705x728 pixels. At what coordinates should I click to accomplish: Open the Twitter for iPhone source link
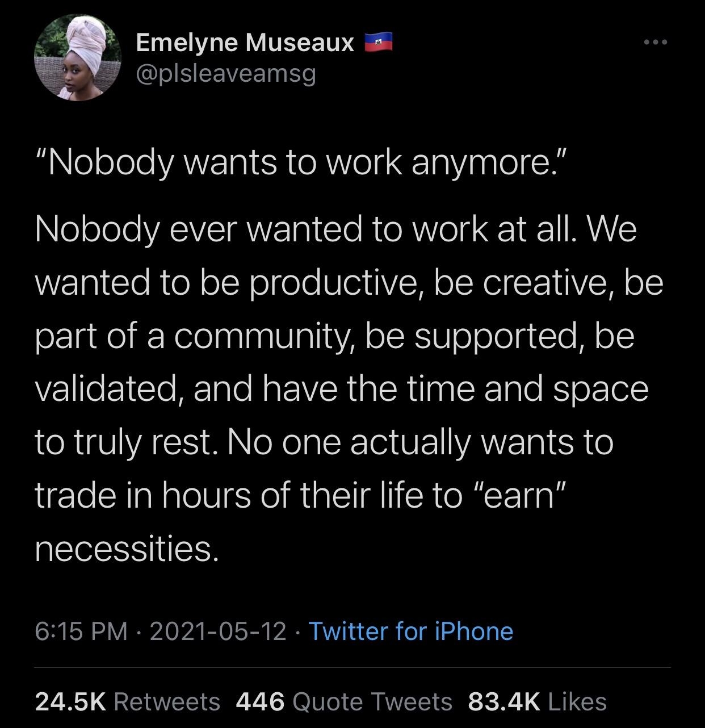click(410, 631)
